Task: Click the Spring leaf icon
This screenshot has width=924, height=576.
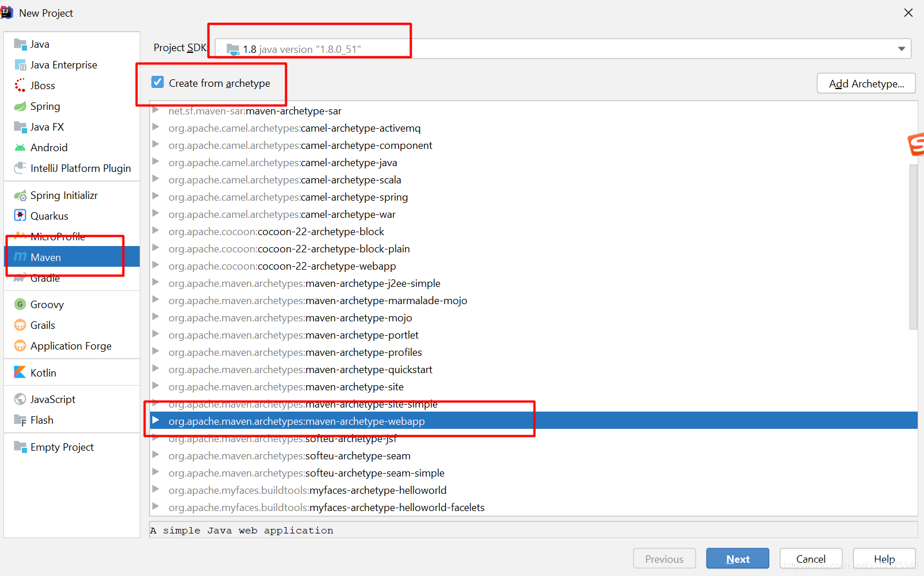Action: (x=20, y=106)
